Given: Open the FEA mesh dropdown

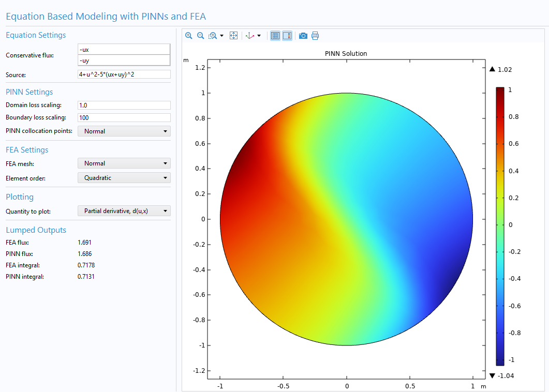Looking at the screenshot, I should pyautogui.click(x=124, y=163).
